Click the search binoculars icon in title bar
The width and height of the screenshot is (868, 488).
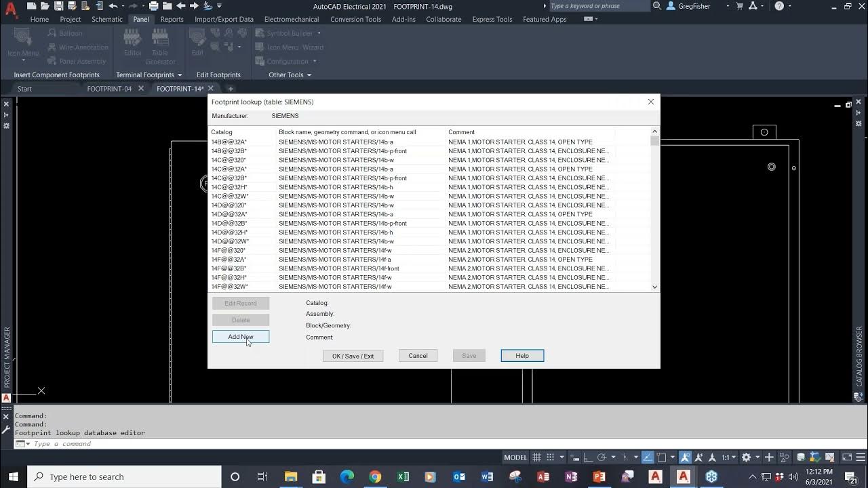point(657,6)
